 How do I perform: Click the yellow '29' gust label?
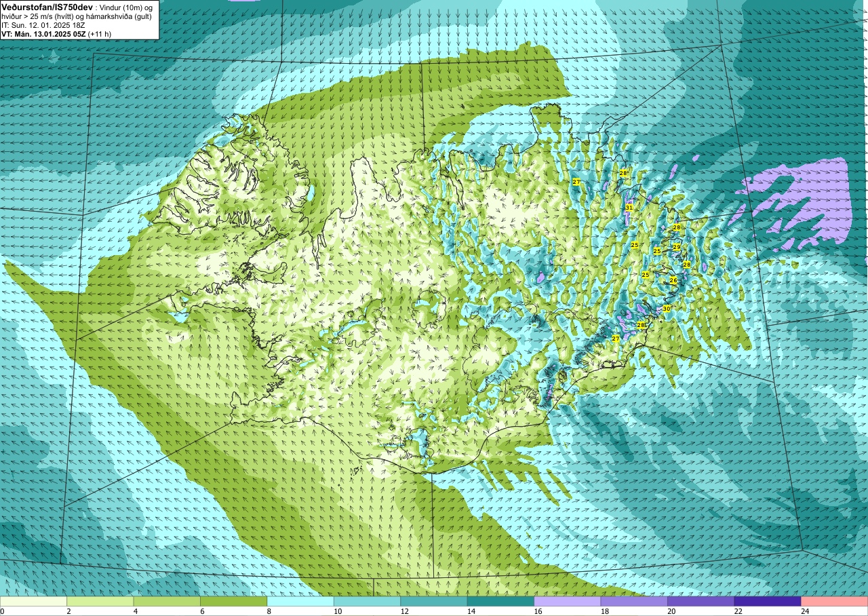click(676, 247)
